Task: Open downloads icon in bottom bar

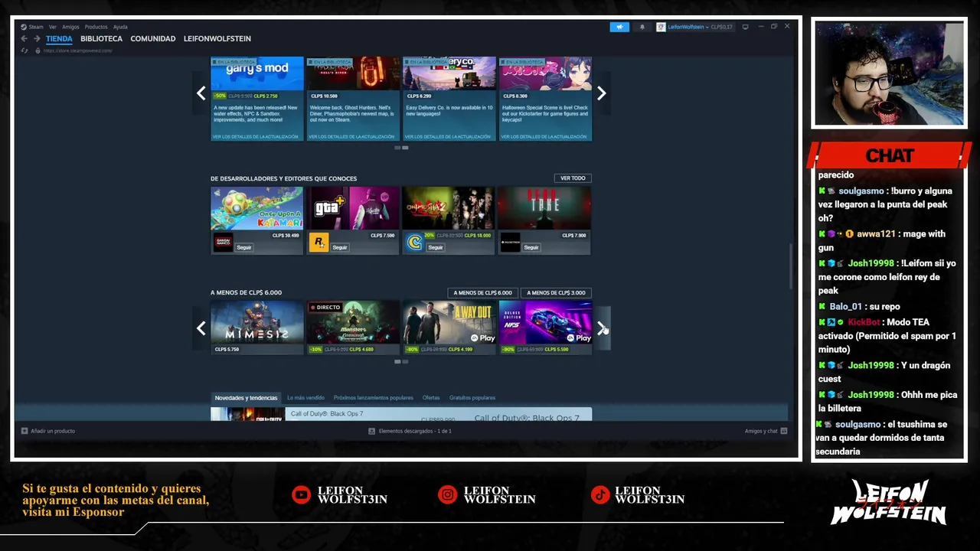Action: pyautogui.click(x=372, y=431)
